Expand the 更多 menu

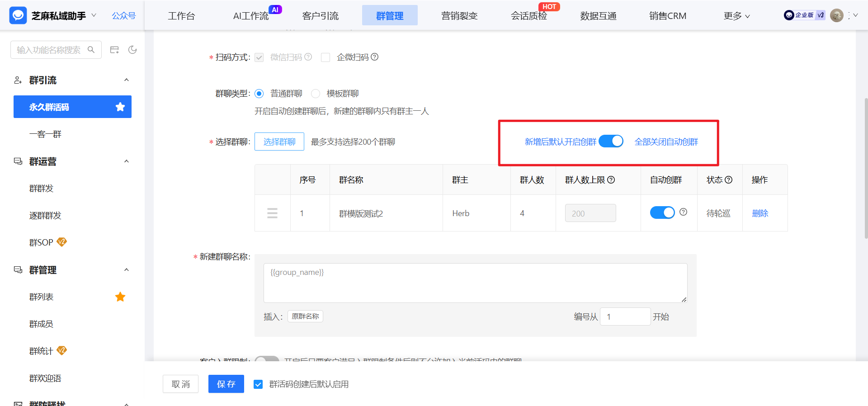[737, 16]
